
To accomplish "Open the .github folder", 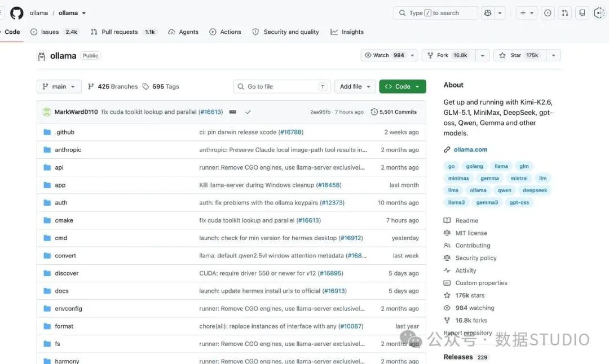I will click(64, 132).
